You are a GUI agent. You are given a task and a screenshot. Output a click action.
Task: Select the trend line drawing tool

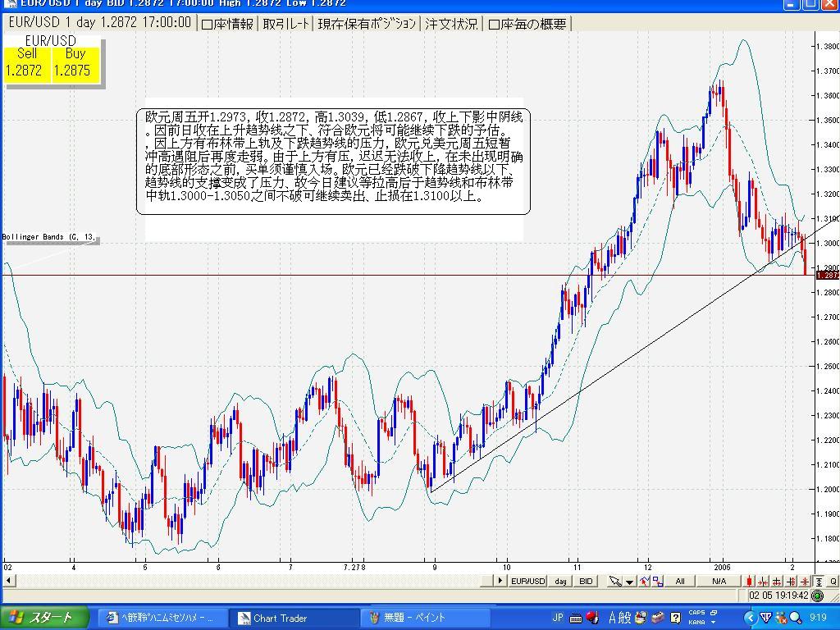click(645, 581)
